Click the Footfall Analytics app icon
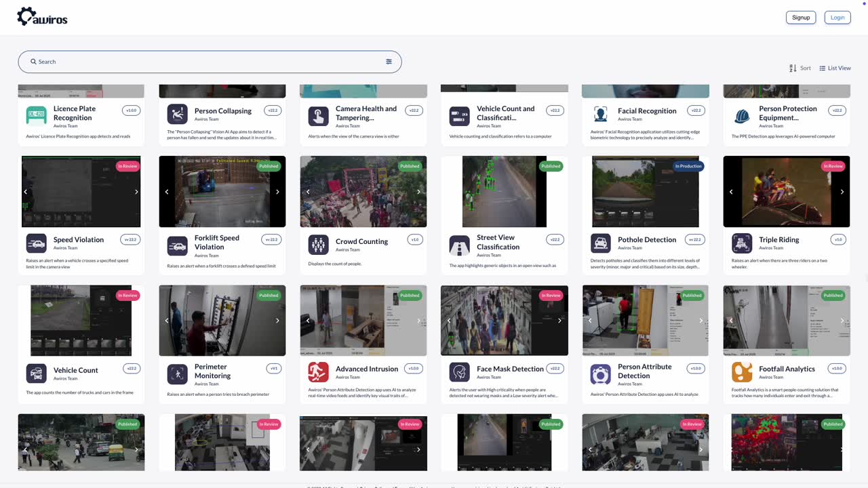 pyautogui.click(x=742, y=372)
